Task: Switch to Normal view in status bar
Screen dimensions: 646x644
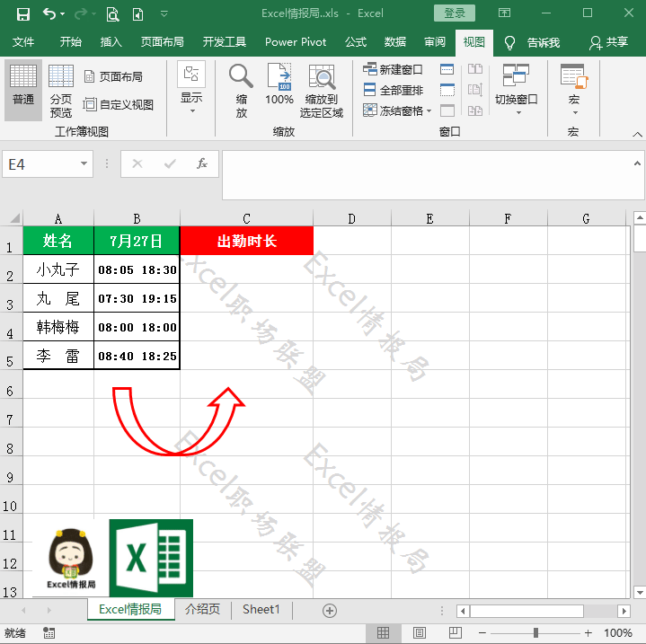Action: click(x=383, y=633)
